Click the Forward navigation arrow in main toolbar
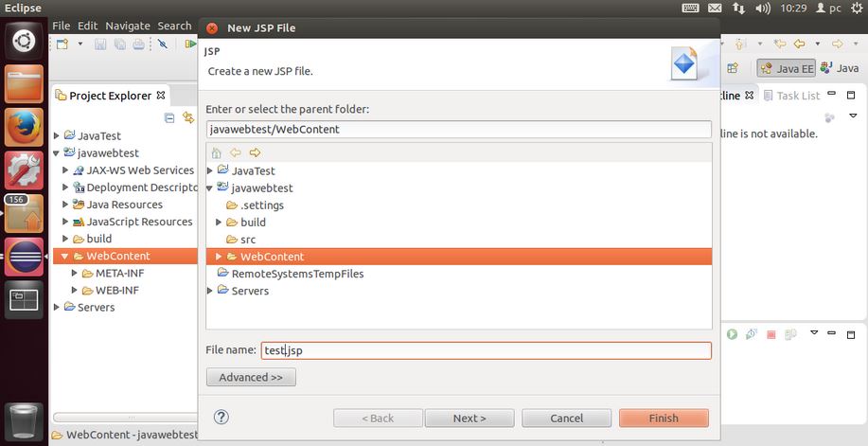 (x=838, y=44)
